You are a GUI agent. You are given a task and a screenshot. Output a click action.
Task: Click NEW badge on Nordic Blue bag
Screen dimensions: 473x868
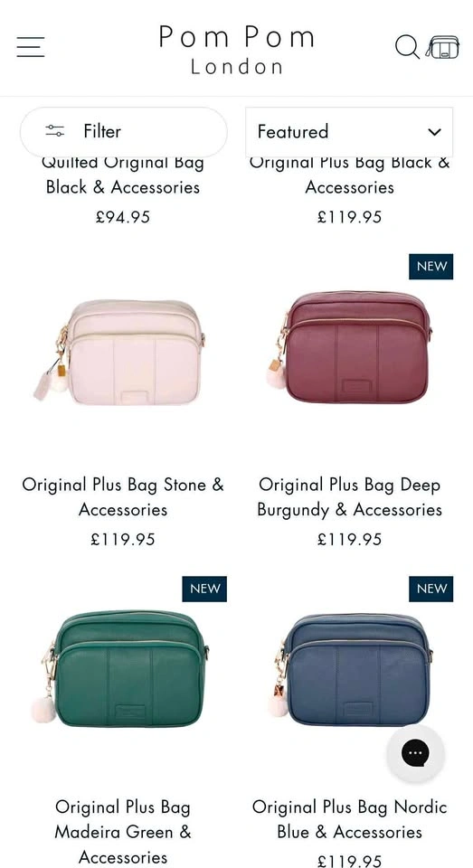click(x=430, y=589)
